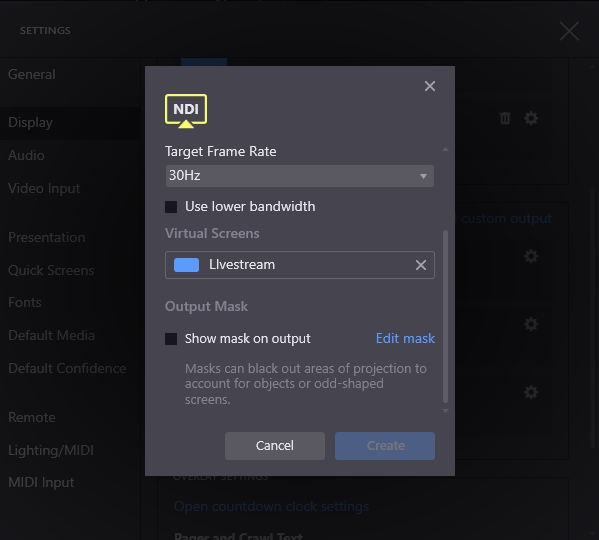Toggle Show mask on output checkbox
The image size is (599, 540).
(x=171, y=339)
